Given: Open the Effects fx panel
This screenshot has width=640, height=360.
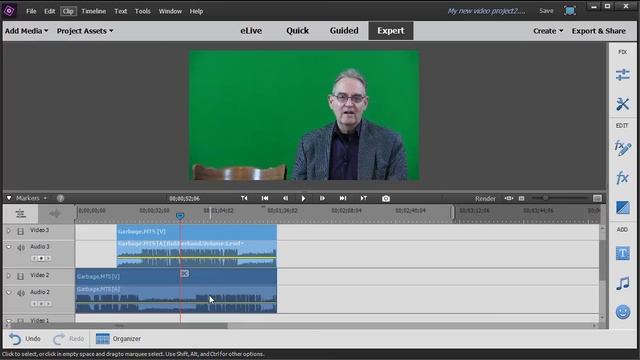Looking at the screenshot, I should click(622, 178).
